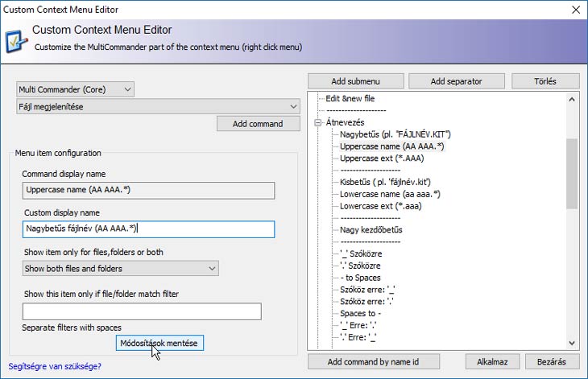Click the Custom display name text field

pyautogui.click(x=149, y=229)
